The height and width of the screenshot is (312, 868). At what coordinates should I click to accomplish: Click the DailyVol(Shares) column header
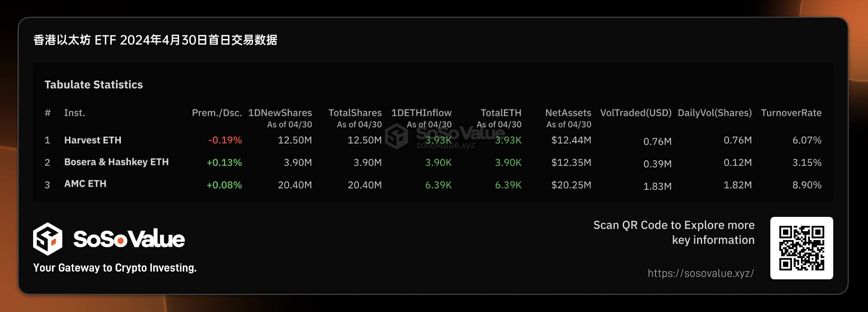tap(714, 113)
